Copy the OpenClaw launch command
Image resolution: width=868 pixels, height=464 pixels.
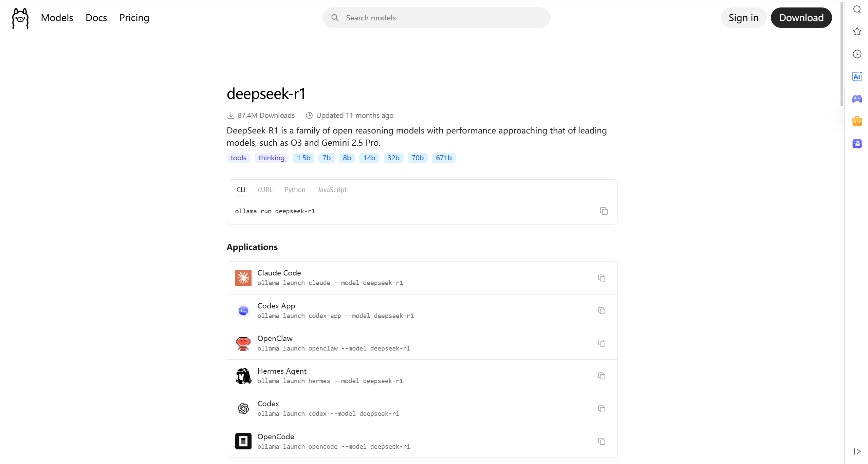coord(602,343)
